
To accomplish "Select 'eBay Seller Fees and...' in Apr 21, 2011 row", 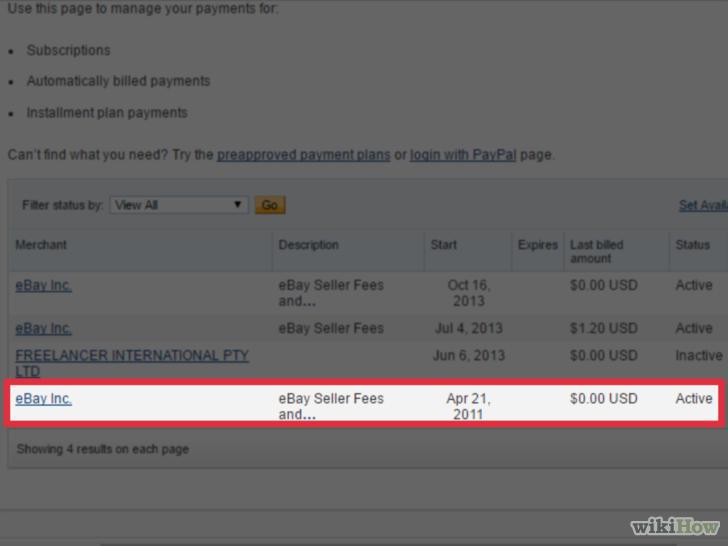I will pos(331,406).
